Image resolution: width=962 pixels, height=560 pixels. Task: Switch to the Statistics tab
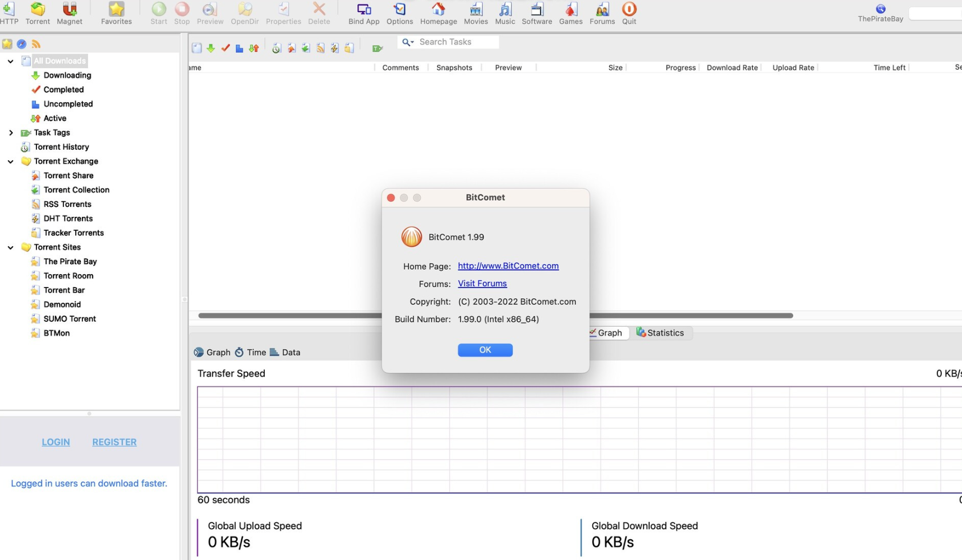[660, 333]
